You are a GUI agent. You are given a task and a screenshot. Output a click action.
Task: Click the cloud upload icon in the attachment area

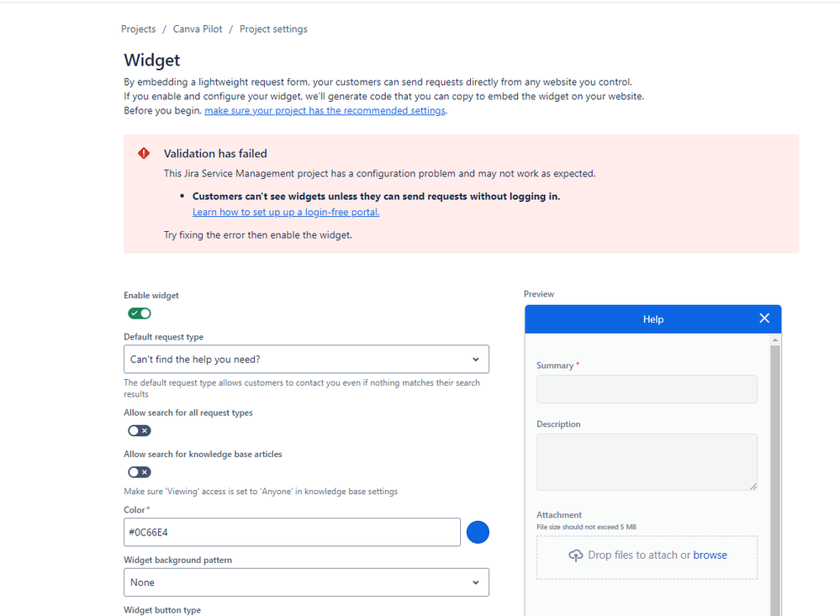click(x=576, y=555)
